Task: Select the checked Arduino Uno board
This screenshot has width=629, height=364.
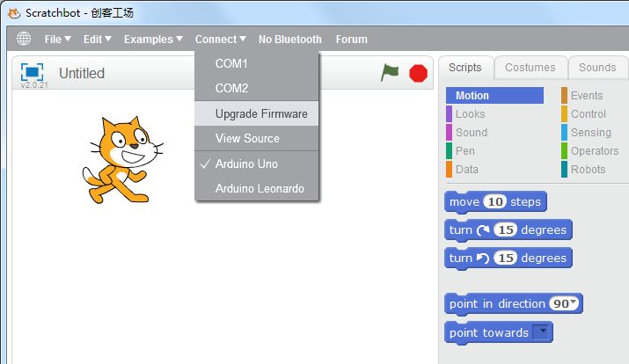Action: 257,164
